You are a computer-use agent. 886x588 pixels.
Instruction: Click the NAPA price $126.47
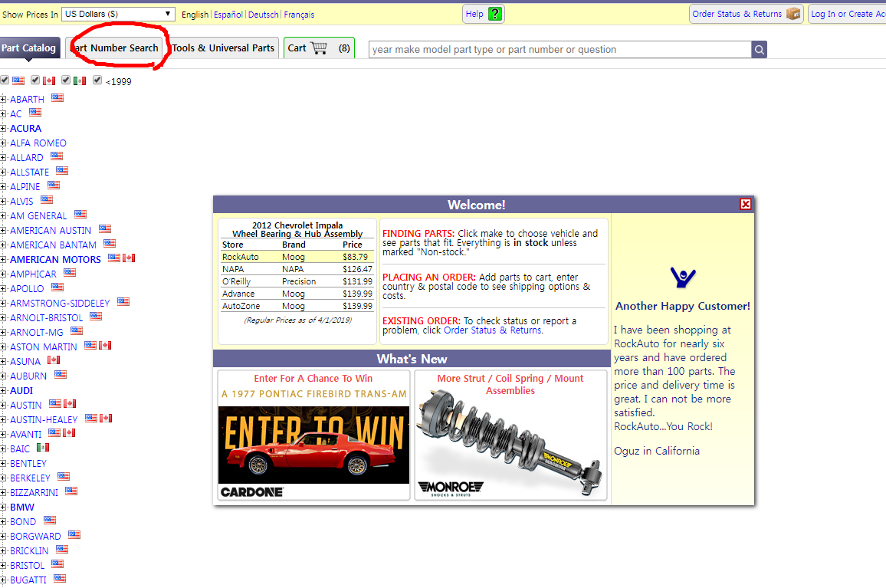[x=357, y=269]
